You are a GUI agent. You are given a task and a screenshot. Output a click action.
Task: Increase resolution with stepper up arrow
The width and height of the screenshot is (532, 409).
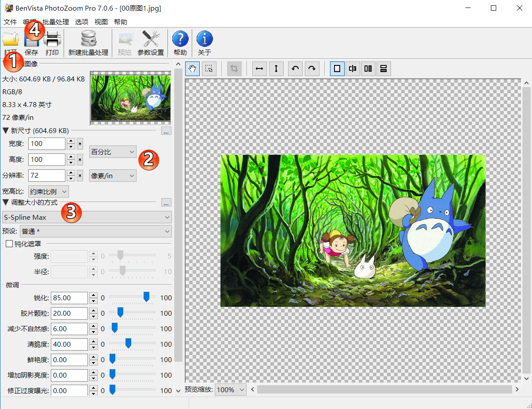click(x=71, y=172)
